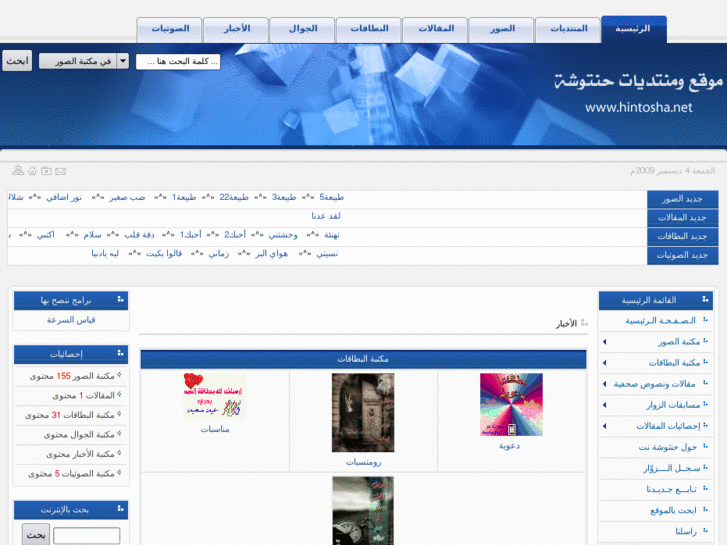Open the سجل الزوّار guestbook link
Viewport: 727px width, 545px height.
pos(672,468)
